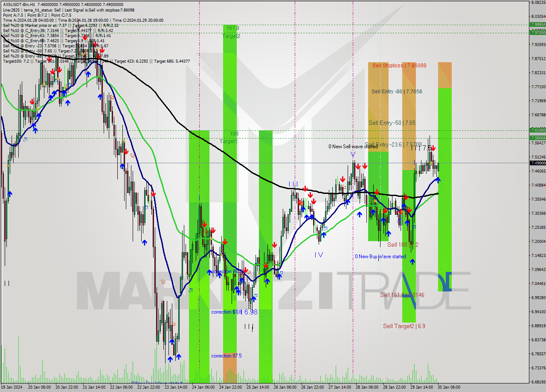
Task: Click the 'Sell 161.8 | 7.0146' label
Action: (x=402, y=295)
